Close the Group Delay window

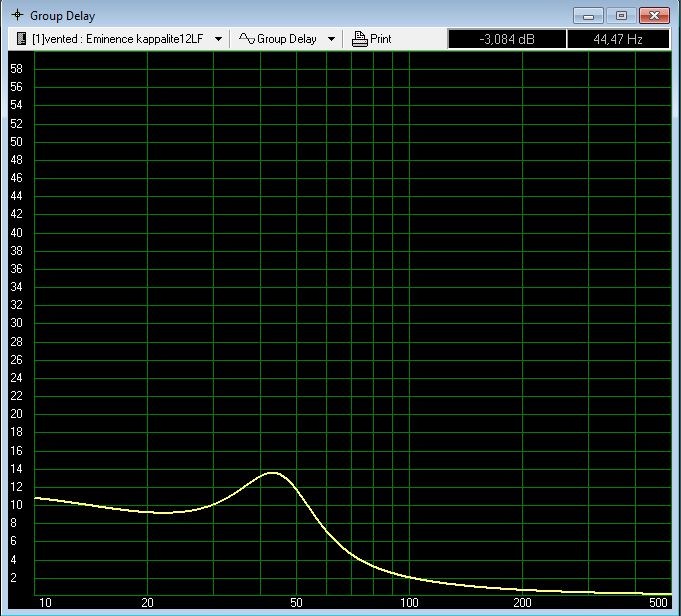[654, 15]
